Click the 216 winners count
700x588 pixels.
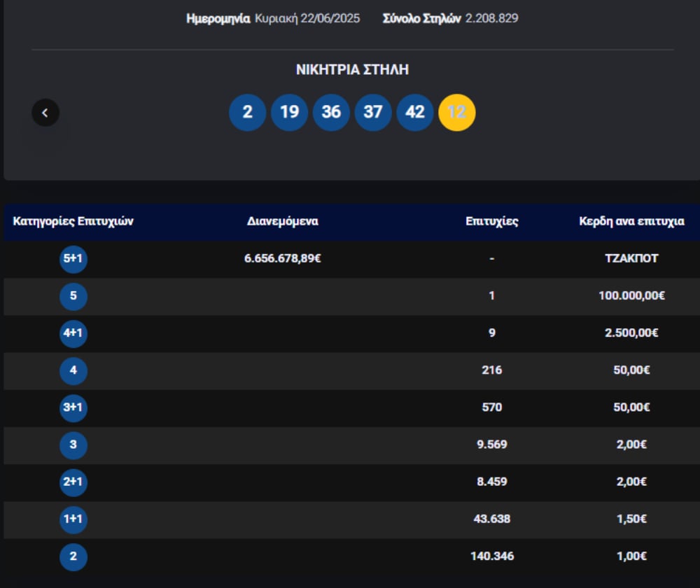point(492,370)
